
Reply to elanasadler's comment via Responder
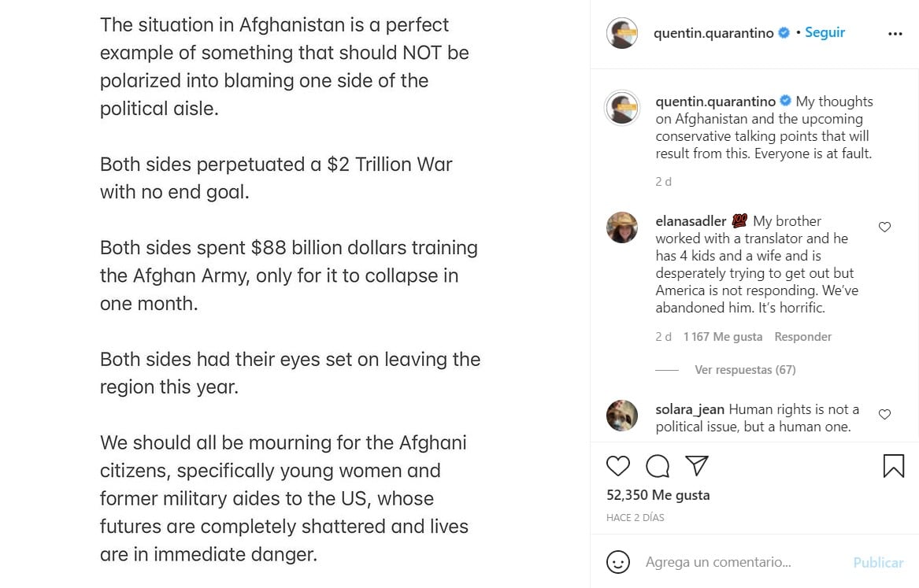coord(802,337)
